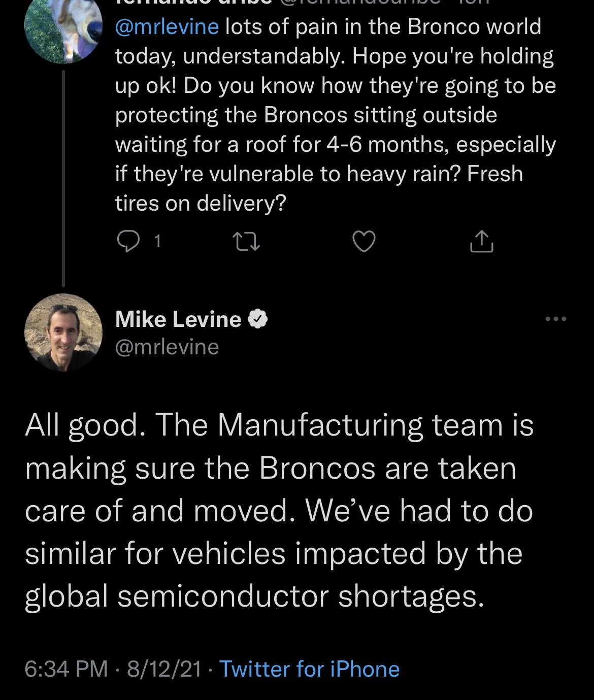Open the three-dot more menu on Mike Levine's tweet

pos(555,319)
